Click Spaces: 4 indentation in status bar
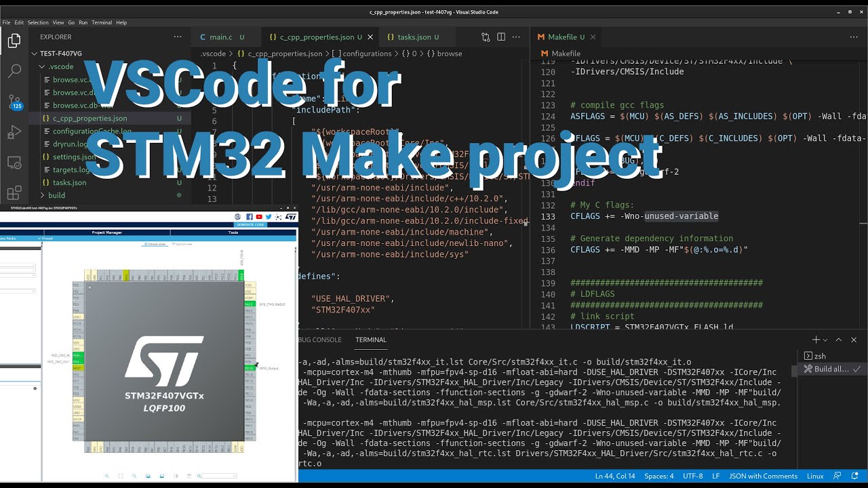This screenshot has height=488, width=868. tap(659, 476)
